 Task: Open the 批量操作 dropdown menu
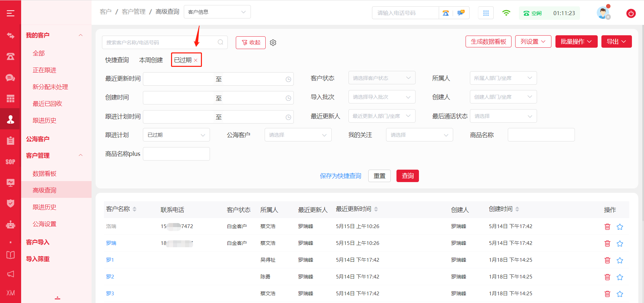pyautogui.click(x=576, y=42)
